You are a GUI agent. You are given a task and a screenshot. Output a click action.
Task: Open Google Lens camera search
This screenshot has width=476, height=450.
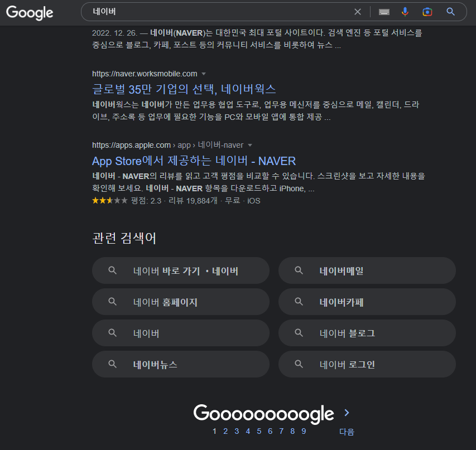point(427,12)
